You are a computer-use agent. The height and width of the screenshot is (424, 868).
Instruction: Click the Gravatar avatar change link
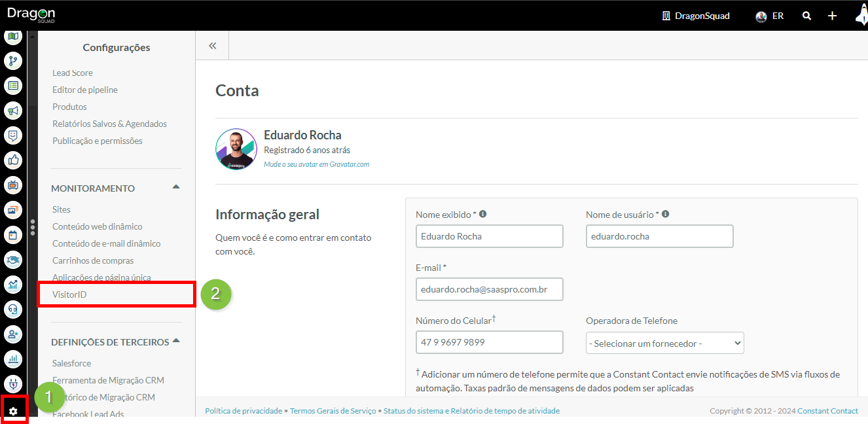(316, 164)
